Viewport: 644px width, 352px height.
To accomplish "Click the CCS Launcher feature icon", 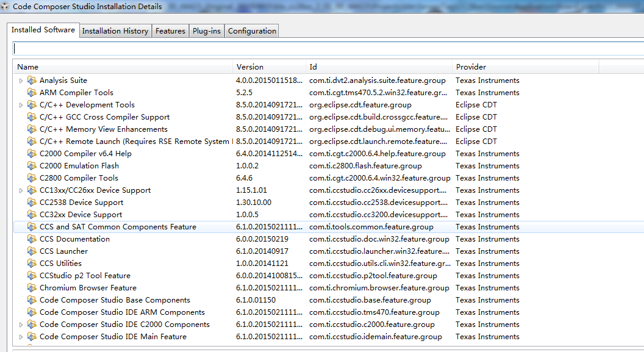I will point(32,251).
